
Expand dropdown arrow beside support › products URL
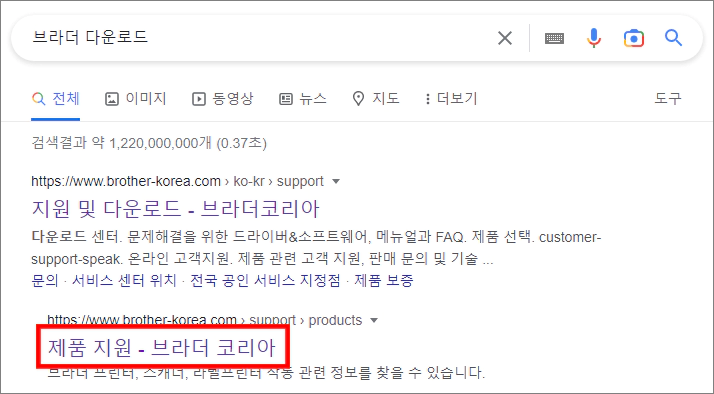click(374, 320)
